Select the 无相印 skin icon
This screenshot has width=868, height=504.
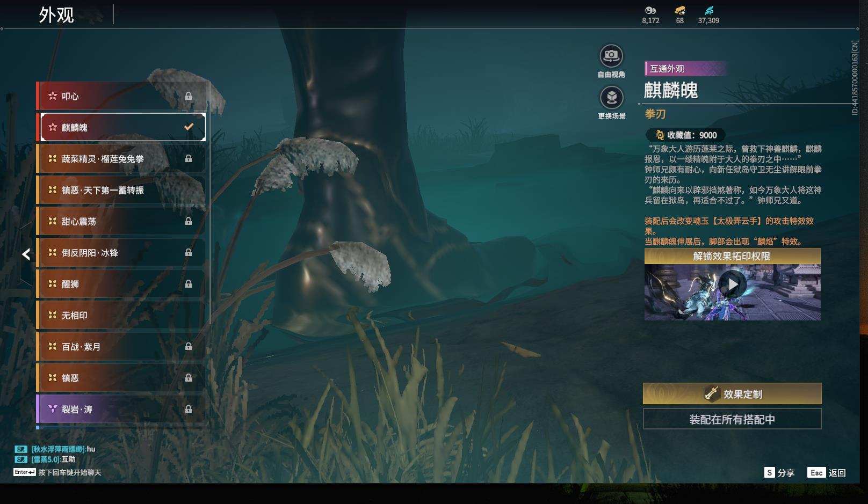(x=53, y=315)
